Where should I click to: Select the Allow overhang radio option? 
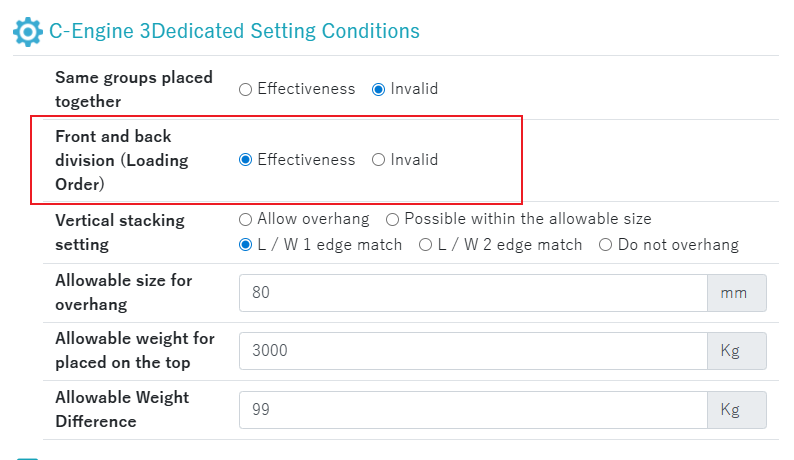pyautogui.click(x=246, y=219)
